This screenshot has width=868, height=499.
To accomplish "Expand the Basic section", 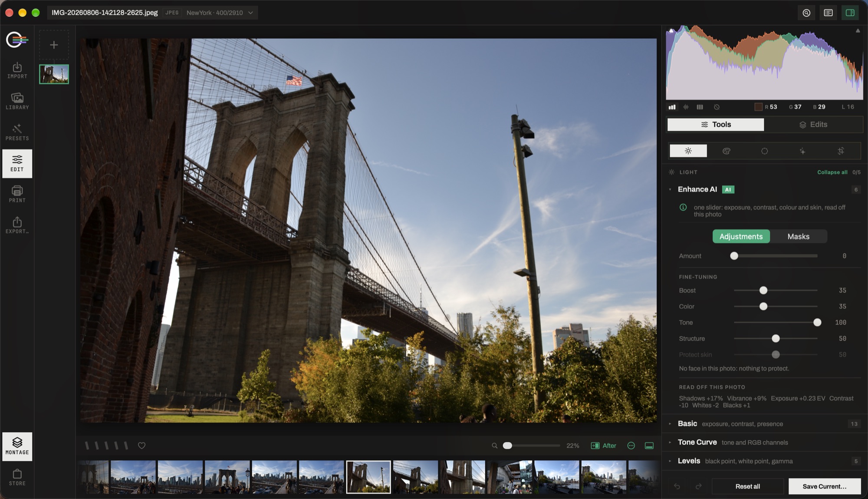I will 670,424.
